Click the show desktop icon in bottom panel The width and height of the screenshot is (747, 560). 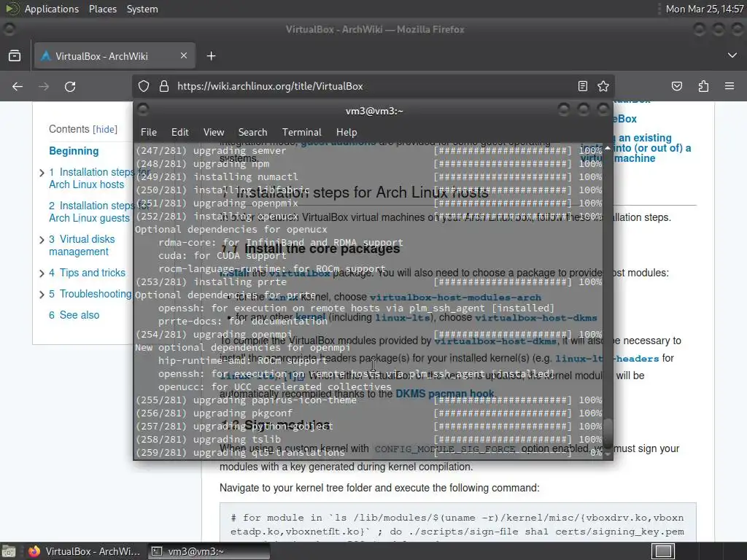pyautogui.click(x=8, y=551)
